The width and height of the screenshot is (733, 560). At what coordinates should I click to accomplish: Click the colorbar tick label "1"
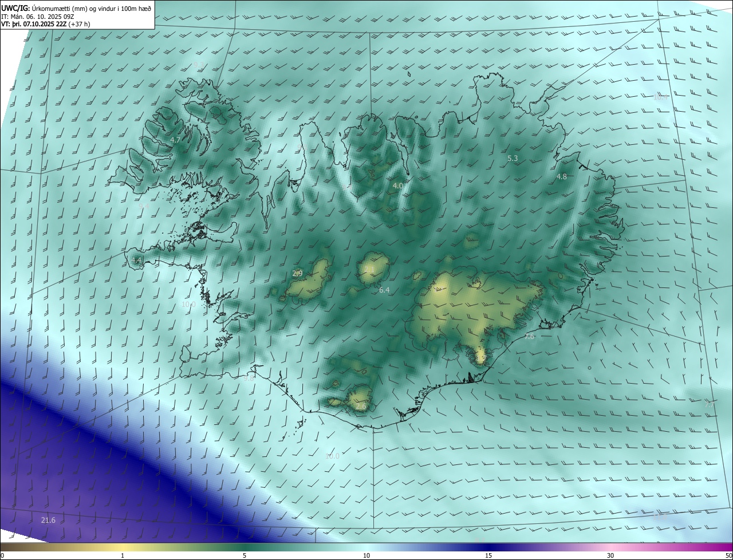coord(123,555)
